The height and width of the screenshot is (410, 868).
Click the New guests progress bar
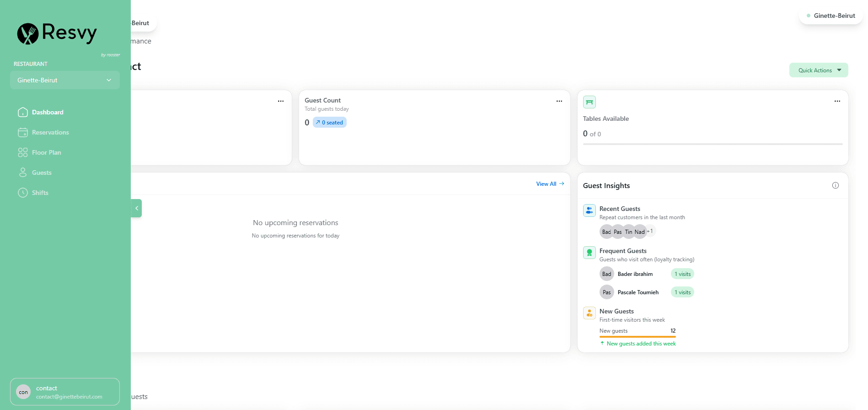637,337
